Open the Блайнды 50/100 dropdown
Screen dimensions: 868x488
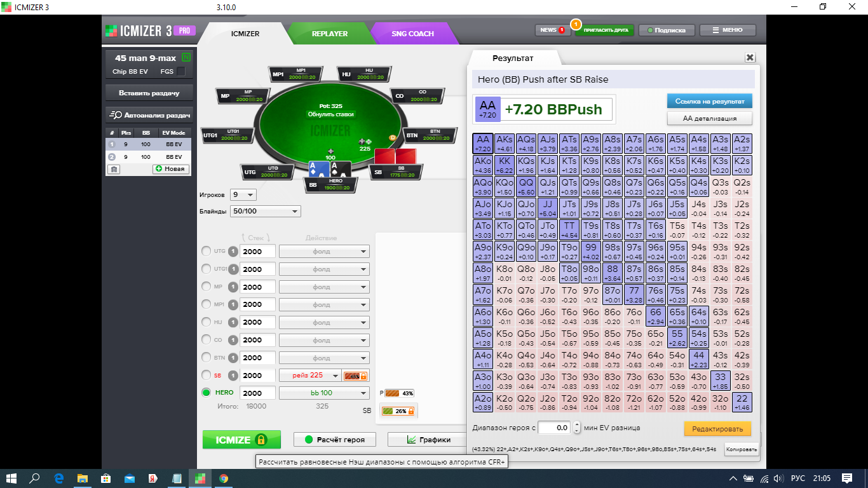pyautogui.click(x=266, y=212)
